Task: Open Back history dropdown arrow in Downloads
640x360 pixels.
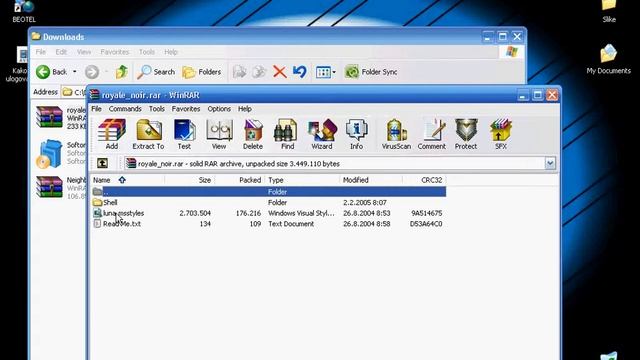Action: (74, 72)
